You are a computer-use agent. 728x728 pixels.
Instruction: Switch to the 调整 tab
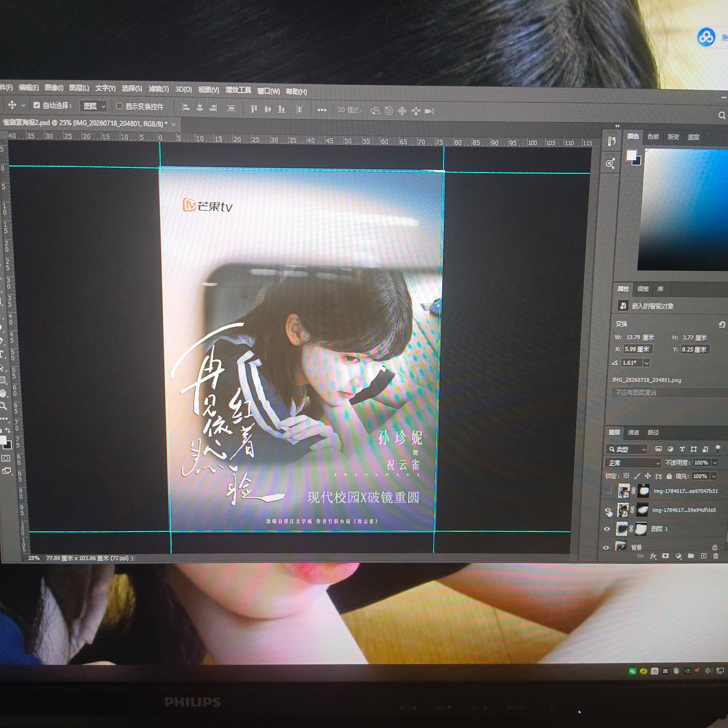click(643, 289)
